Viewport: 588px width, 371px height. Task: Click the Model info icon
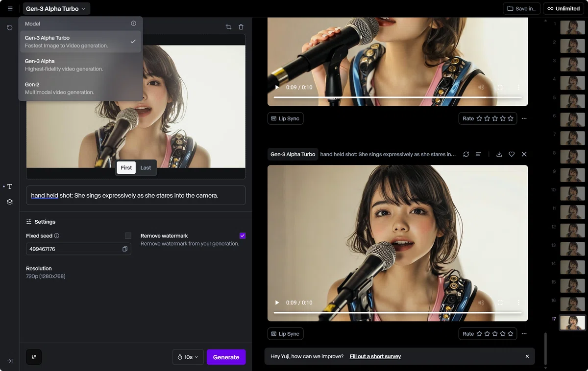coord(133,23)
